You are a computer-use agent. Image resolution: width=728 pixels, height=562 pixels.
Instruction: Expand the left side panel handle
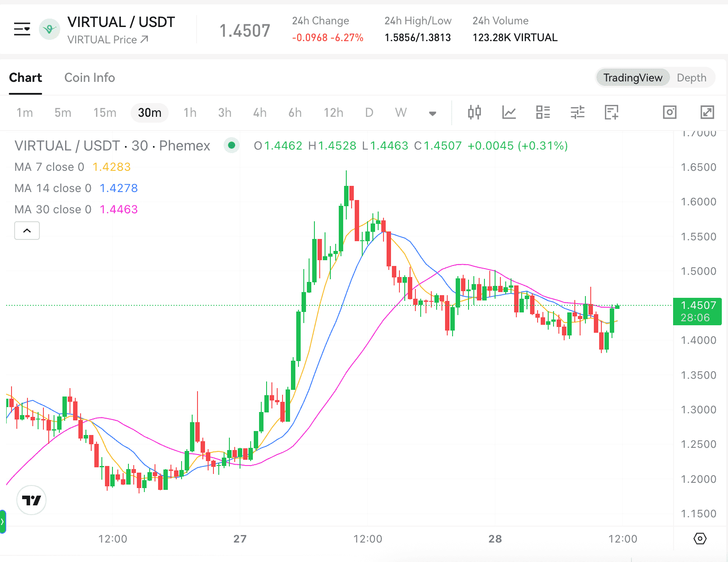(3, 522)
